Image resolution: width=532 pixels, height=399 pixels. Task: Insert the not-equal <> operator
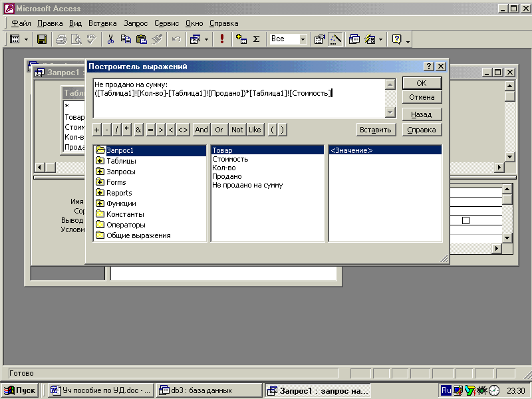tap(183, 130)
